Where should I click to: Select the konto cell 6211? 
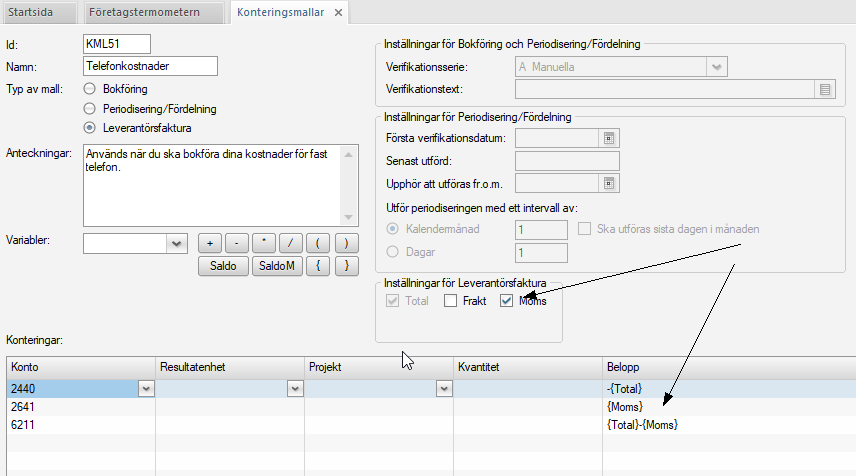(81, 425)
